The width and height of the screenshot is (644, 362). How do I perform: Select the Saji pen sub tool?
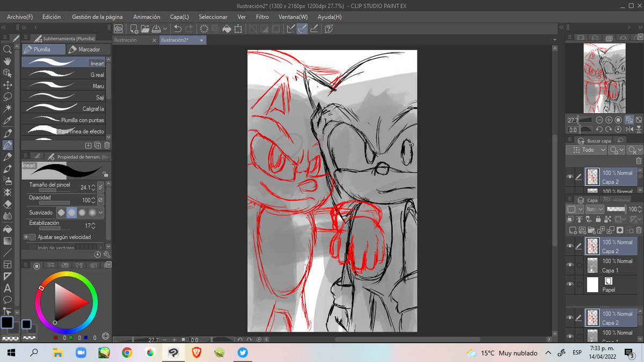(x=63, y=97)
